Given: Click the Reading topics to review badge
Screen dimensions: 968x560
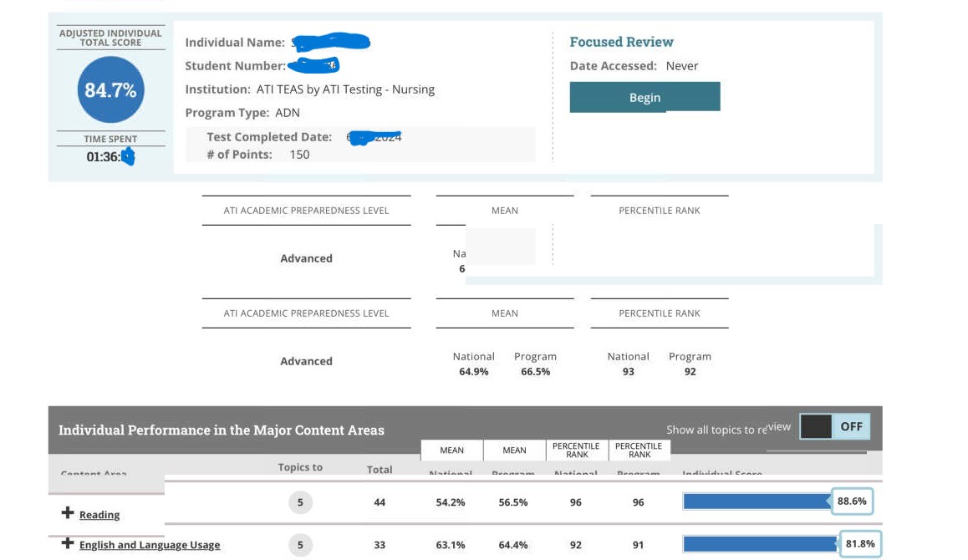Looking at the screenshot, I should [300, 502].
